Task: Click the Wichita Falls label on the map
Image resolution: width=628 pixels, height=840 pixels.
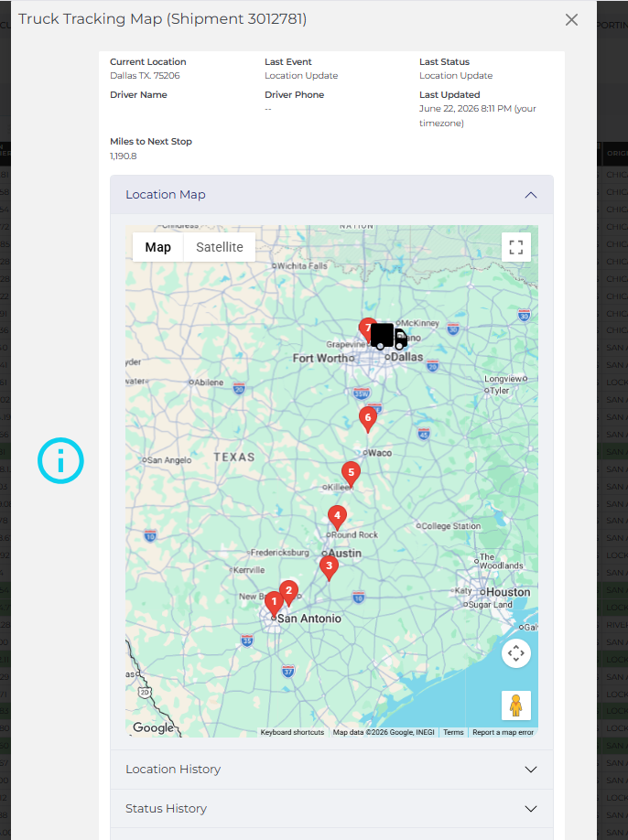Action: click(x=302, y=265)
